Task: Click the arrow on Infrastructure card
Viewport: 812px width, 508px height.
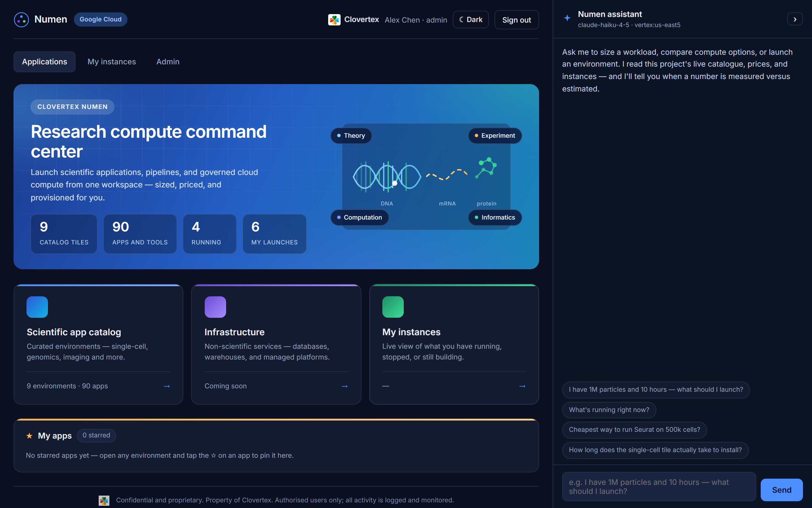Action: (x=345, y=386)
